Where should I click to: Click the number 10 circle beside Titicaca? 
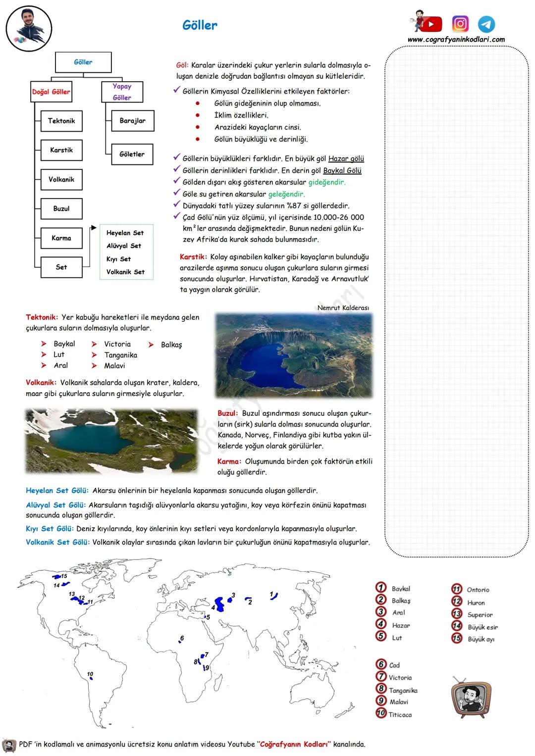[x=380, y=713]
